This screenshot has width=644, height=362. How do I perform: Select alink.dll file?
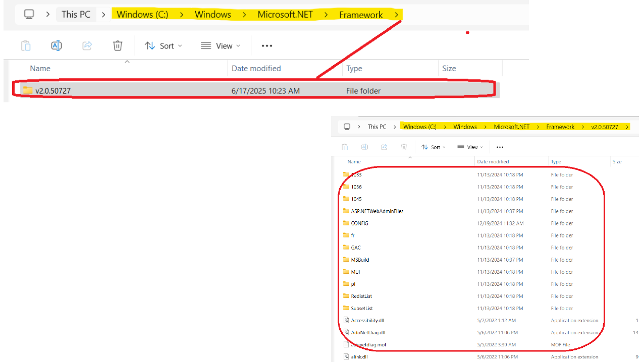point(359,356)
